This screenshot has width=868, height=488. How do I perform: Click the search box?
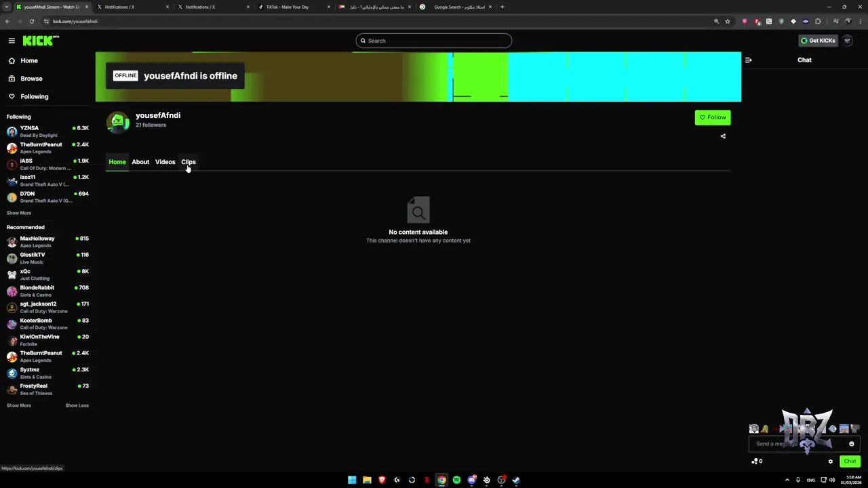point(433,41)
